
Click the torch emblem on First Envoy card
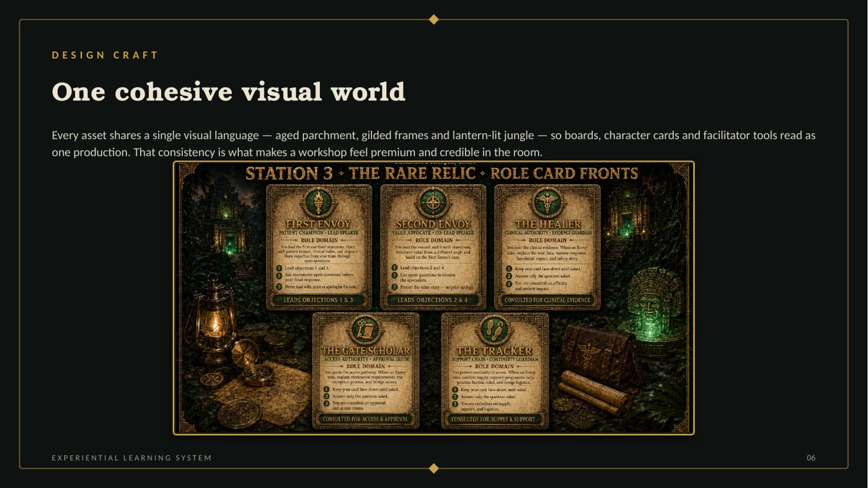[319, 202]
